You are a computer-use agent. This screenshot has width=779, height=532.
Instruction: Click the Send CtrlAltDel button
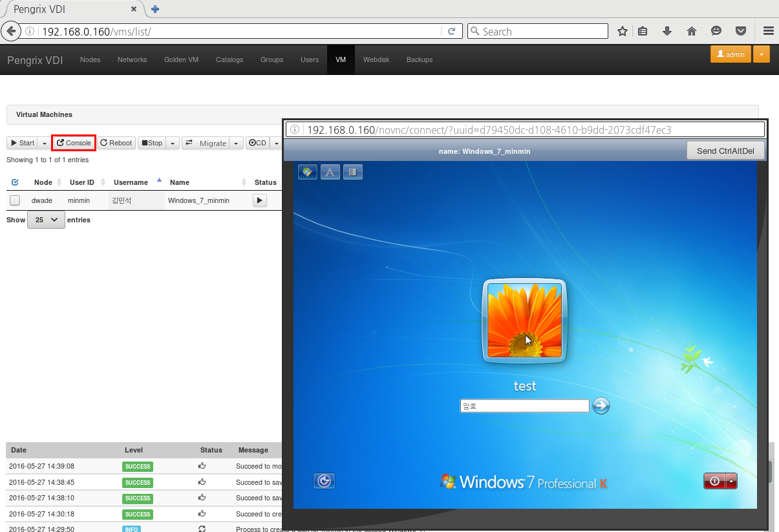[725, 151]
